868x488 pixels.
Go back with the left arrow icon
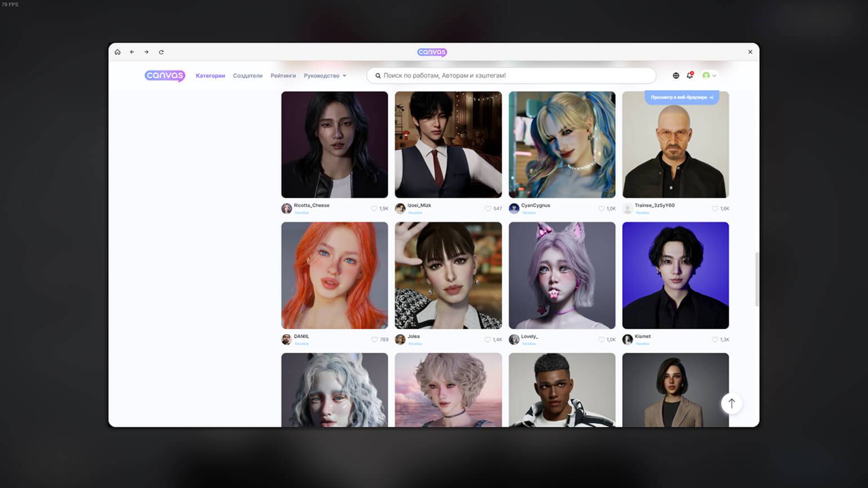point(132,52)
